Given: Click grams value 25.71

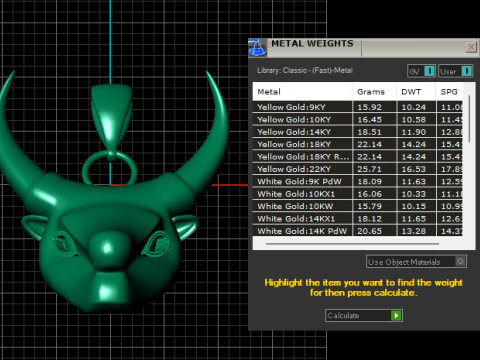Looking at the screenshot, I should coord(369,169).
